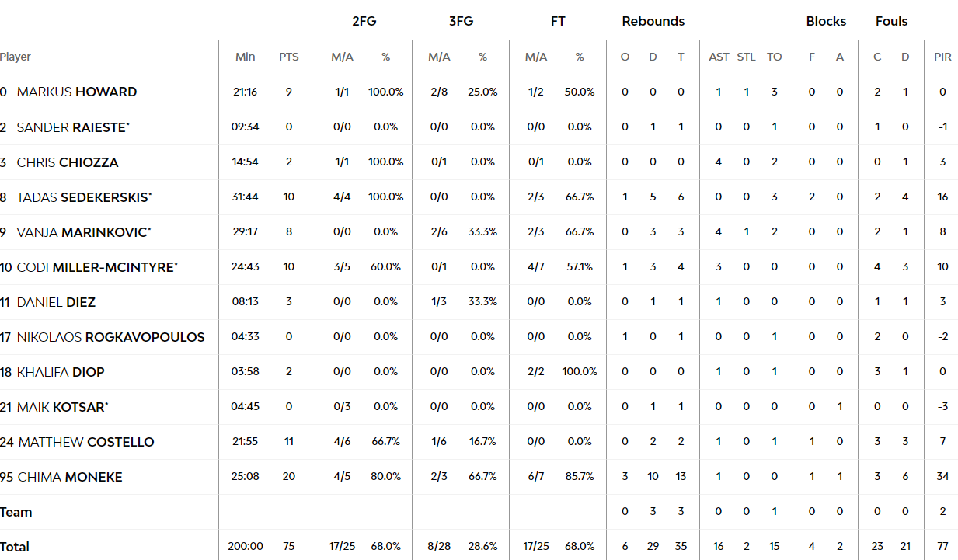Click the AST column header
Screen dimensions: 958x560
[x=719, y=57]
